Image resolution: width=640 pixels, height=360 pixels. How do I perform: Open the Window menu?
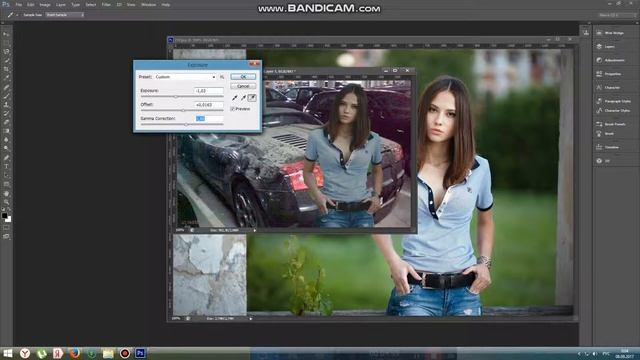[149, 5]
